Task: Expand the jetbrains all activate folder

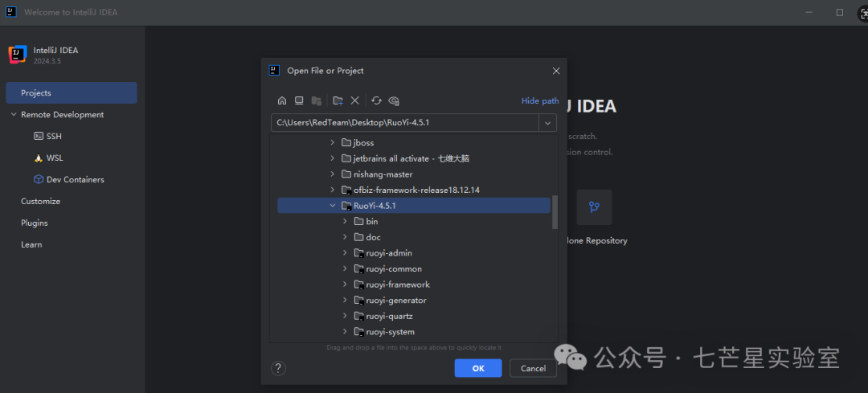Action: 332,158
